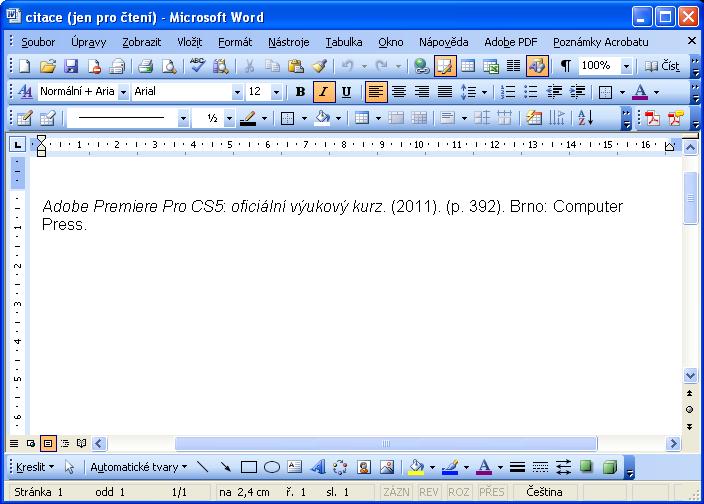
Task: Open a file with the folder icon
Action: 48,66
